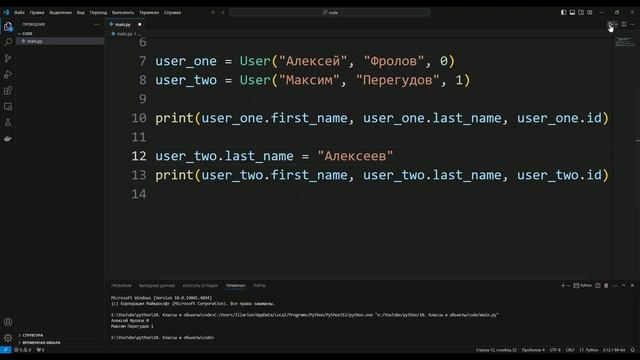Click the remote window indicator in status bar
The image size is (640, 360).
(5, 350)
